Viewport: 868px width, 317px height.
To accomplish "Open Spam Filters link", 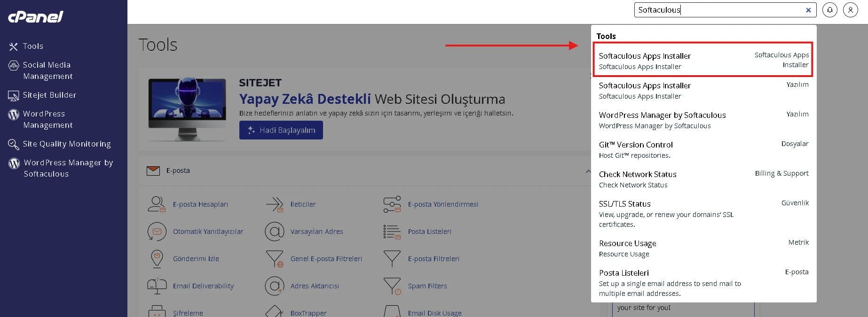I will tap(427, 286).
